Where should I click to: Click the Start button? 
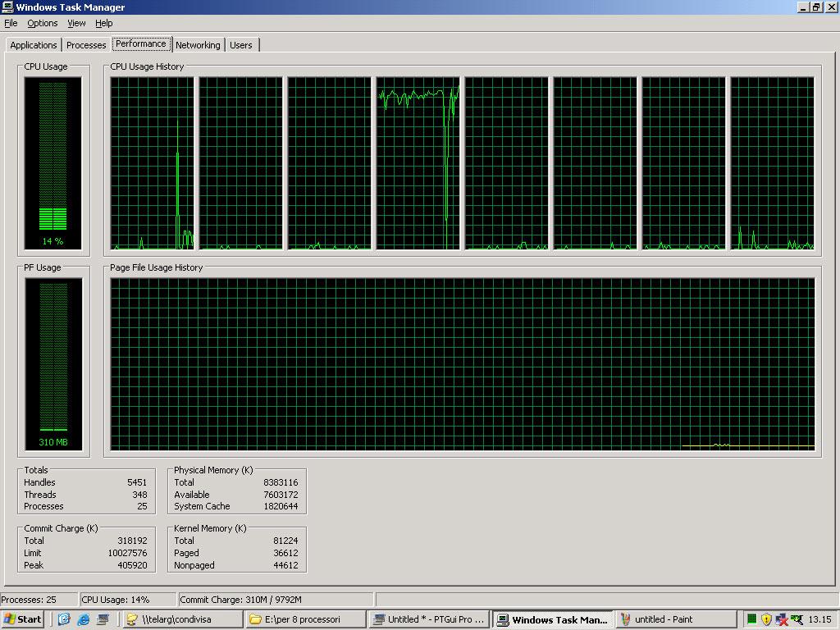(22, 619)
